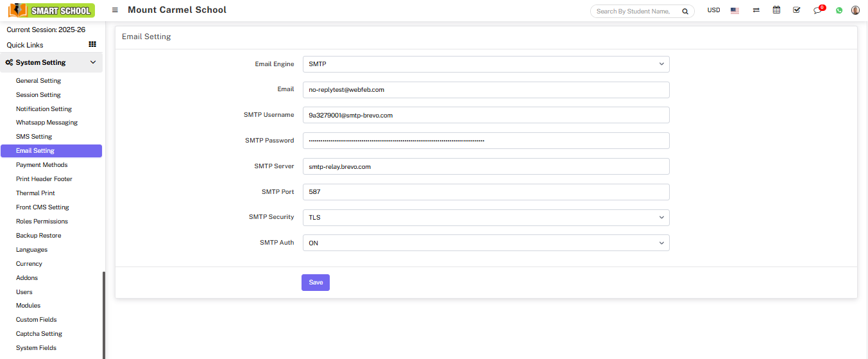868x359 pixels.
Task: Collapse the System Setting menu chevron
Action: (93, 62)
